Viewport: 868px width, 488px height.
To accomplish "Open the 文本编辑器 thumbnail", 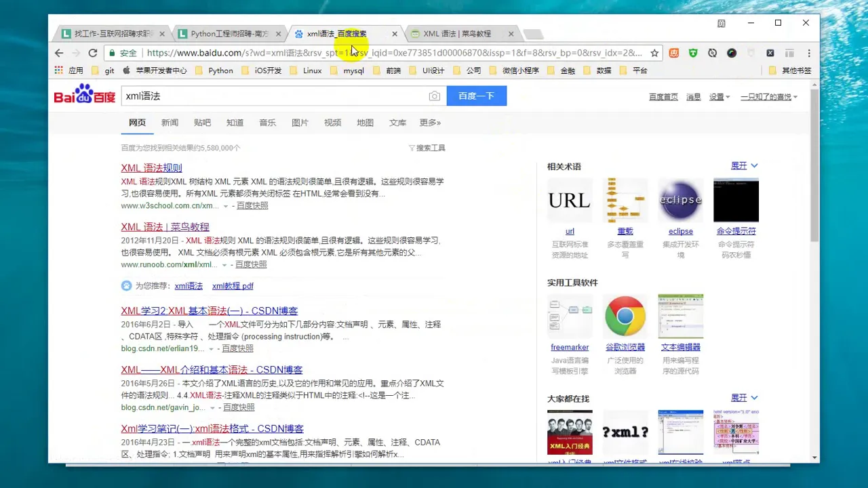I will click(680, 316).
